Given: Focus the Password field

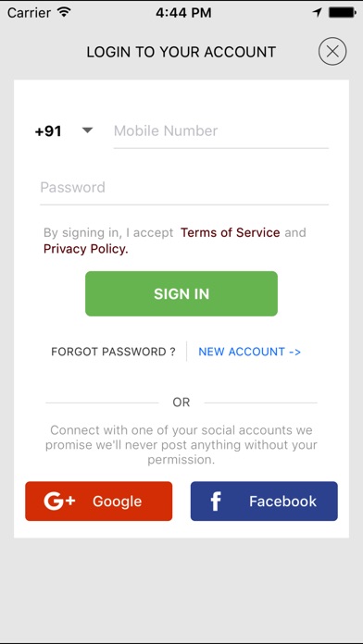Looking at the screenshot, I should pos(184,188).
